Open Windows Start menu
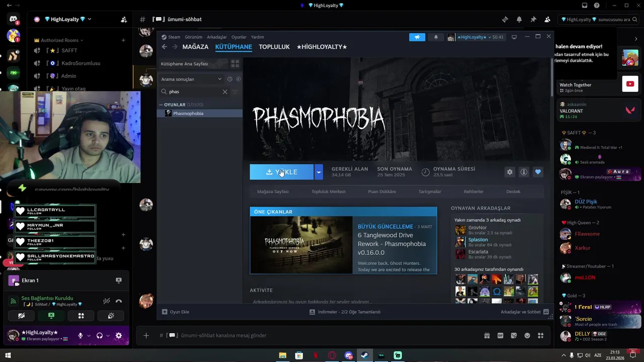Image resolution: width=644 pixels, height=362 pixels. pyautogui.click(x=8, y=355)
